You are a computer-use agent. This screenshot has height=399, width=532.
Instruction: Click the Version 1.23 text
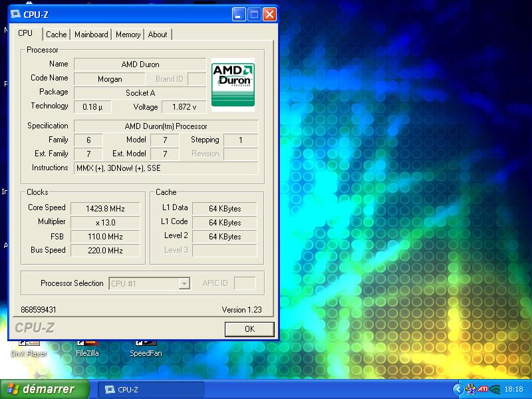tap(241, 310)
